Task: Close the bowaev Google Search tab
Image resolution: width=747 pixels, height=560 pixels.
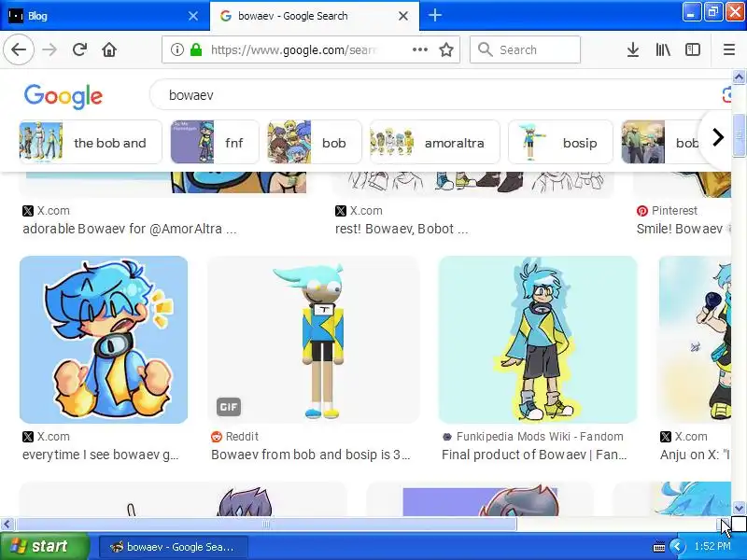Action: click(403, 16)
